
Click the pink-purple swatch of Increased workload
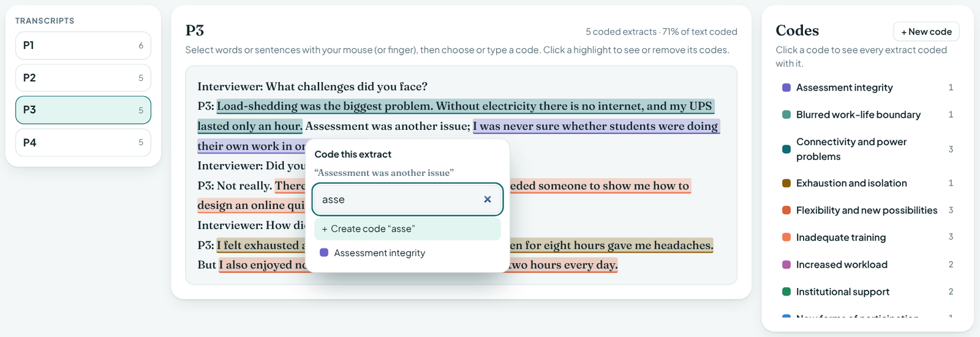click(x=786, y=265)
